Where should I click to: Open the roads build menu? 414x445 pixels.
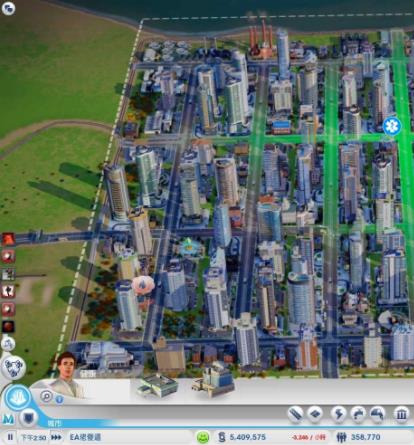click(x=295, y=414)
